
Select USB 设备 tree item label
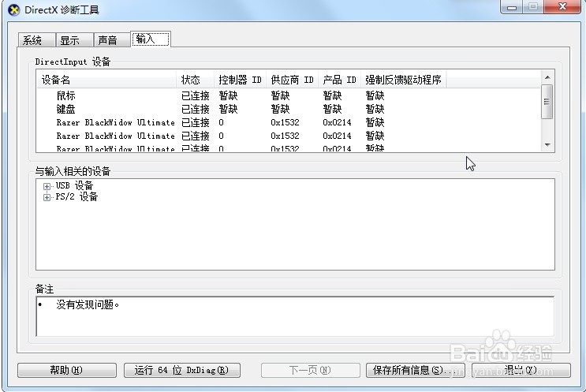point(74,185)
